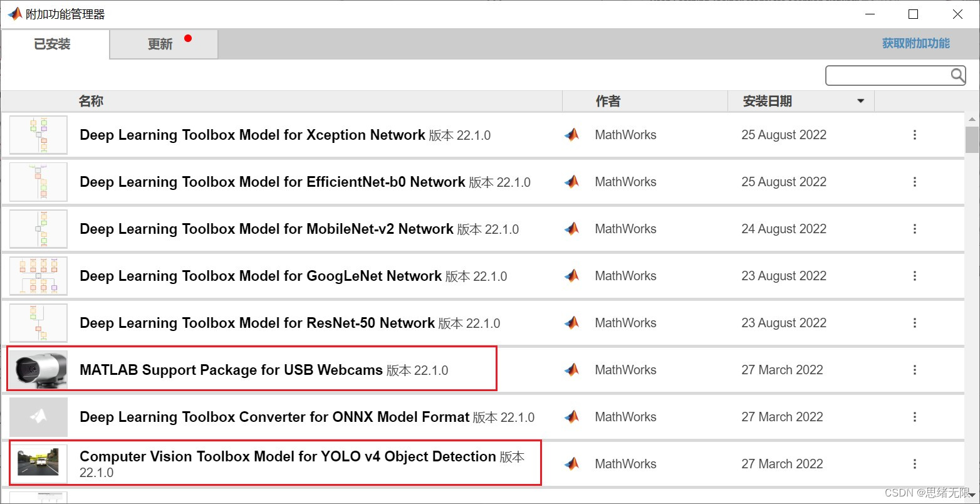
Task: Click date 24 August 2022
Action: pos(784,229)
